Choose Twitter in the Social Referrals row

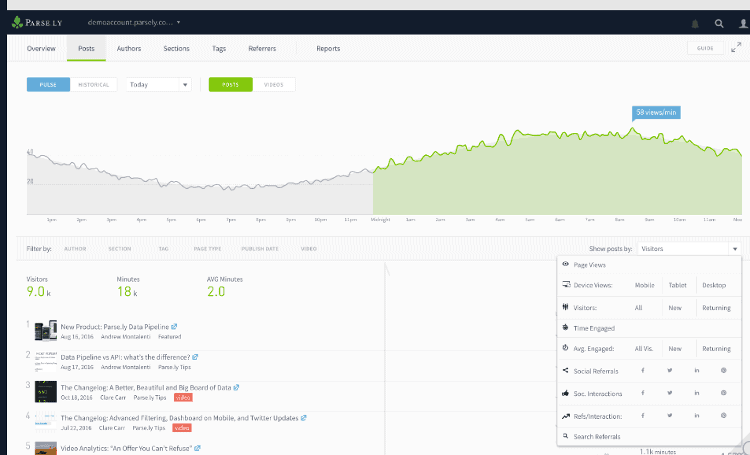670,370
